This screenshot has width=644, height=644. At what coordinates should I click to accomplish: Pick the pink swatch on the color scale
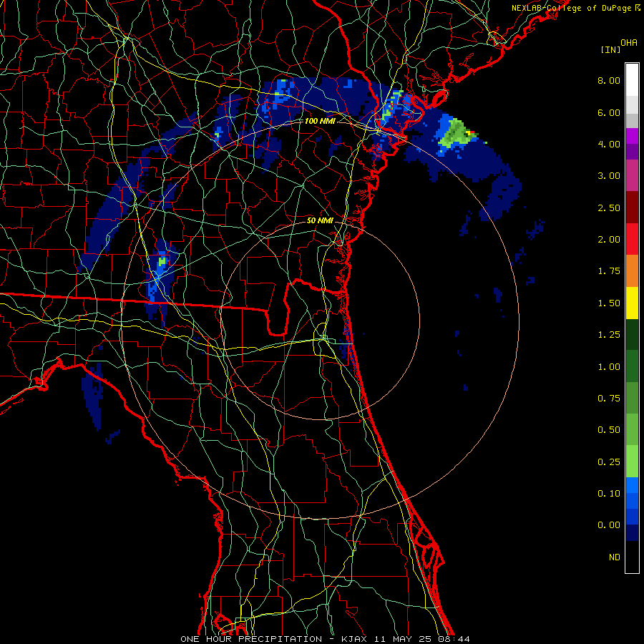tap(632, 176)
